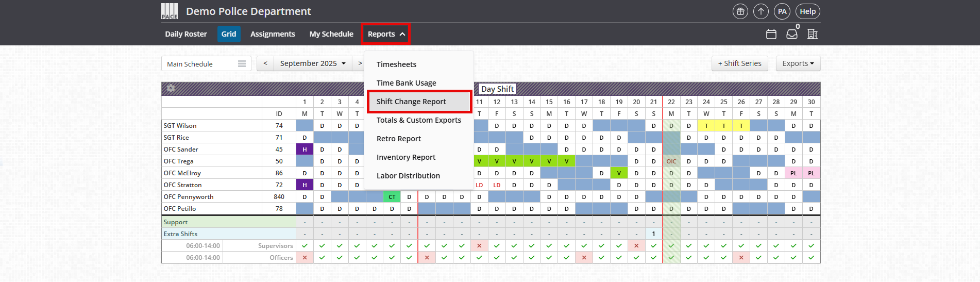Open the Daily Roster tab

tap(186, 34)
